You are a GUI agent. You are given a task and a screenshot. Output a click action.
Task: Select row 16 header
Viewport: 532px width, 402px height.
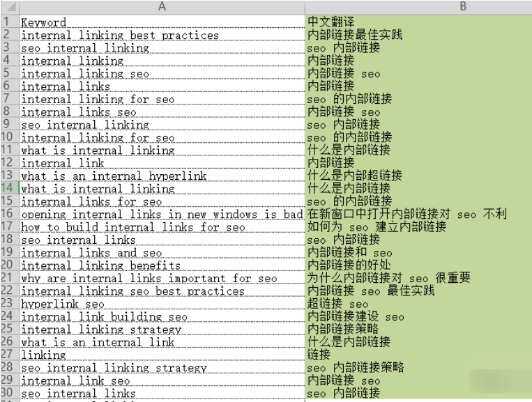(10, 214)
